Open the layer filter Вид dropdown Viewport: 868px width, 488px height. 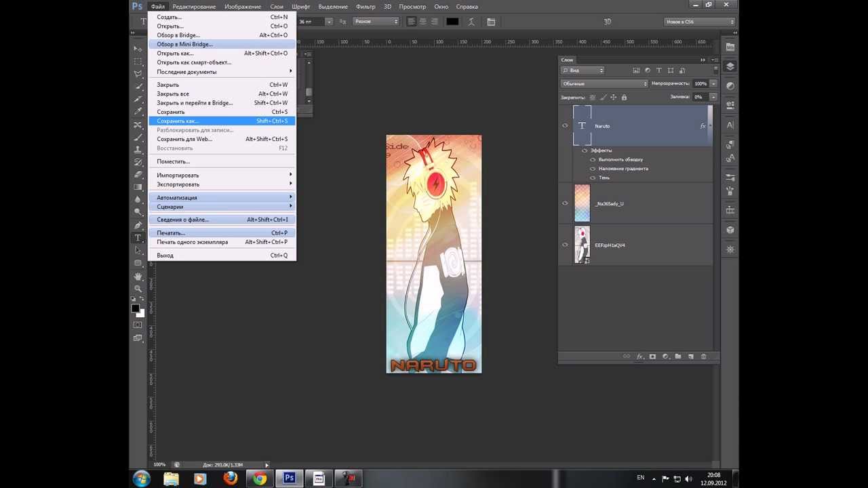[x=583, y=70]
